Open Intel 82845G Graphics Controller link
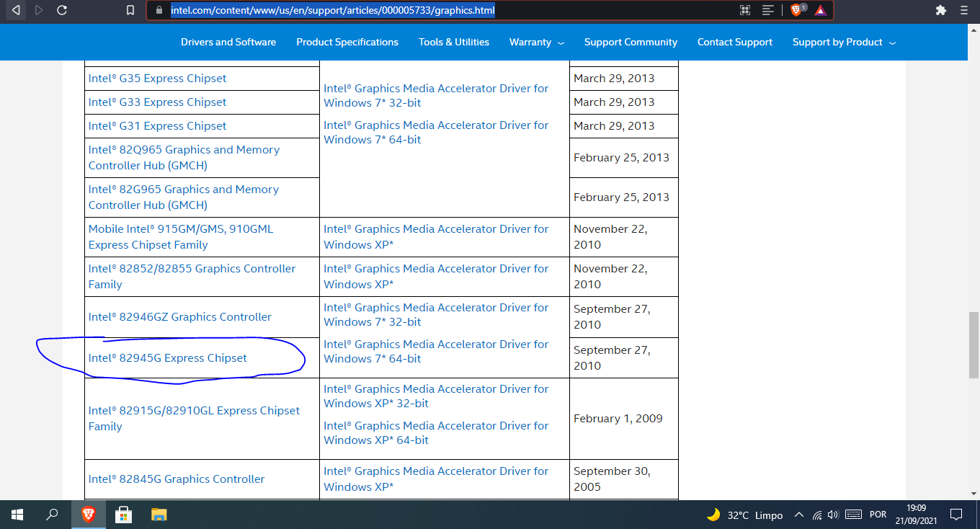The height and width of the screenshot is (529, 980). (177, 479)
